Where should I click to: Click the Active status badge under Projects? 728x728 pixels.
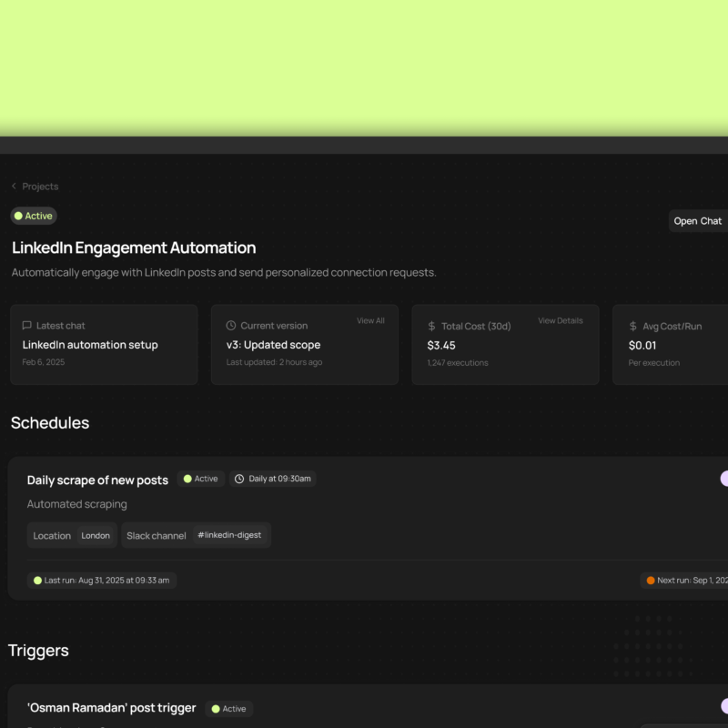(34, 216)
